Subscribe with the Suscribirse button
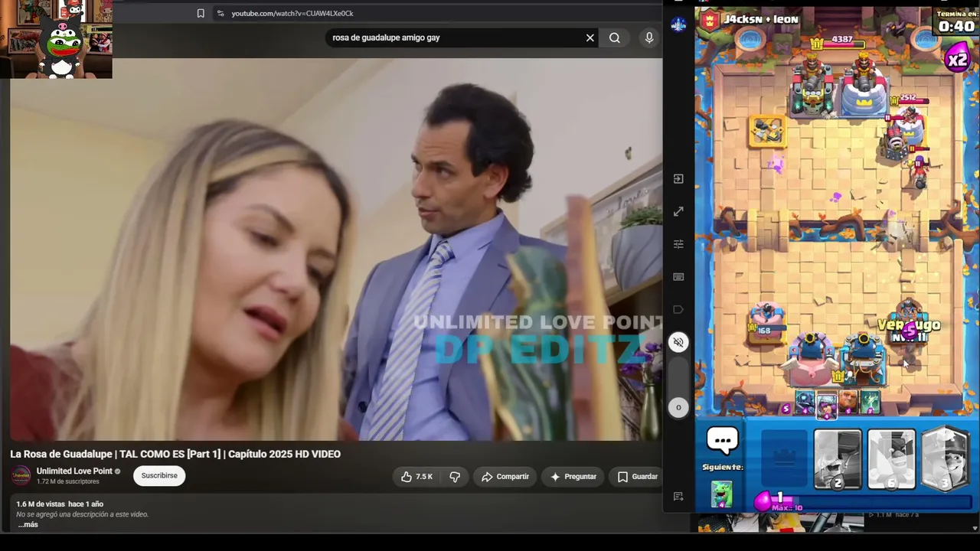This screenshot has width=980, height=551. pyautogui.click(x=159, y=475)
